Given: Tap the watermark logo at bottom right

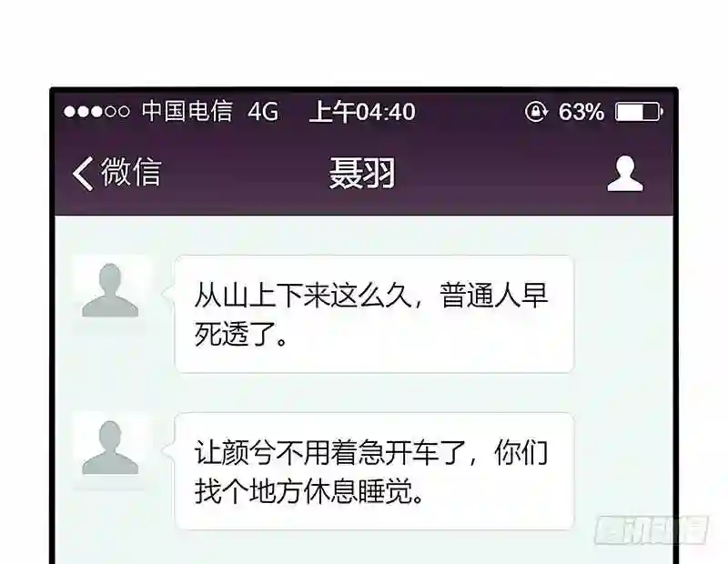Looking at the screenshot, I should pyautogui.click(x=651, y=529).
